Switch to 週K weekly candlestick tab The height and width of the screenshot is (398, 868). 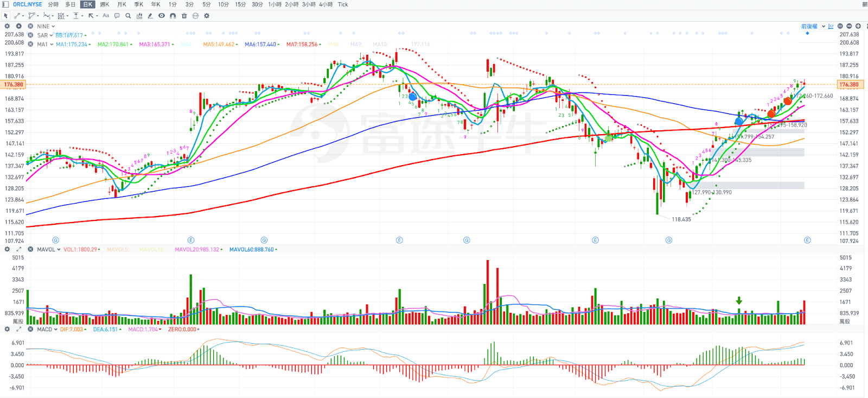[105, 4]
